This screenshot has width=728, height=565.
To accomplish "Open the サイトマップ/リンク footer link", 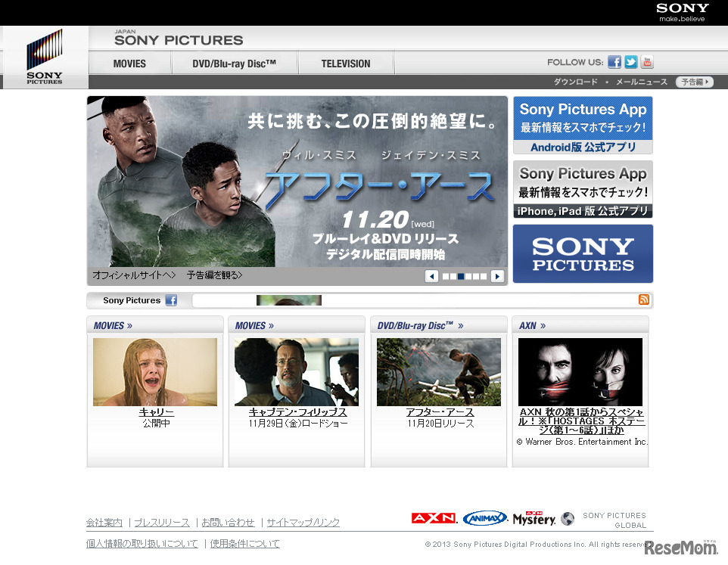I will tap(303, 523).
